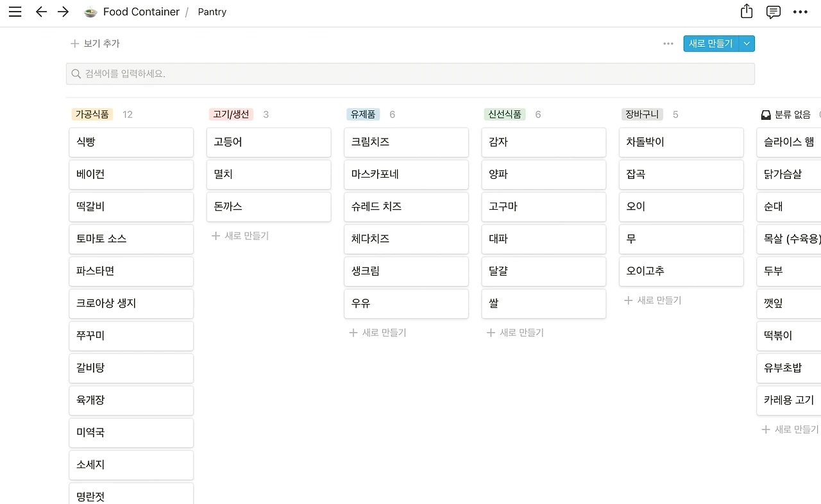The image size is (821, 504).
Task: Click the search magnifier icon
Action: [76, 74]
